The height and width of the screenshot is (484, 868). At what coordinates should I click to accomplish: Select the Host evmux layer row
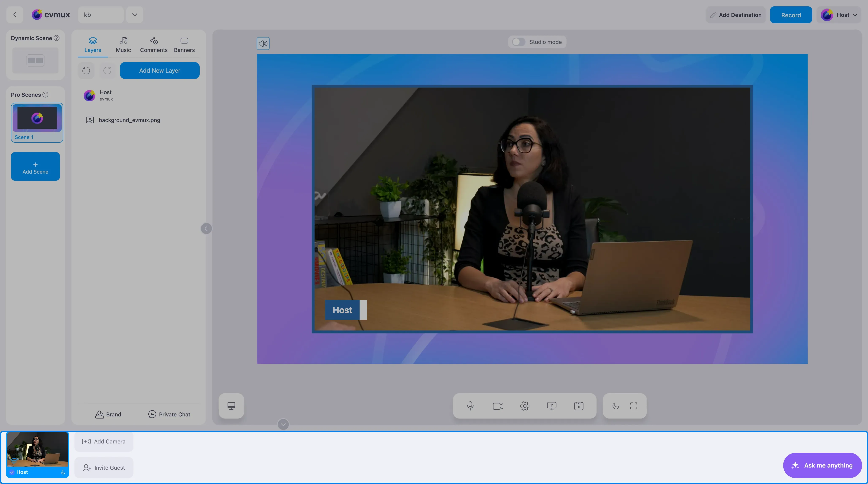139,95
